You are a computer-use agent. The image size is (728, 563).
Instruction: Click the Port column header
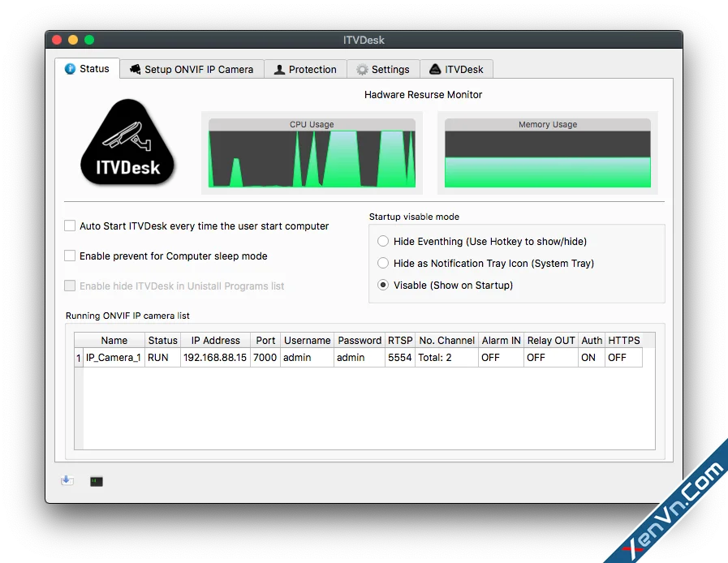tap(265, 340)
